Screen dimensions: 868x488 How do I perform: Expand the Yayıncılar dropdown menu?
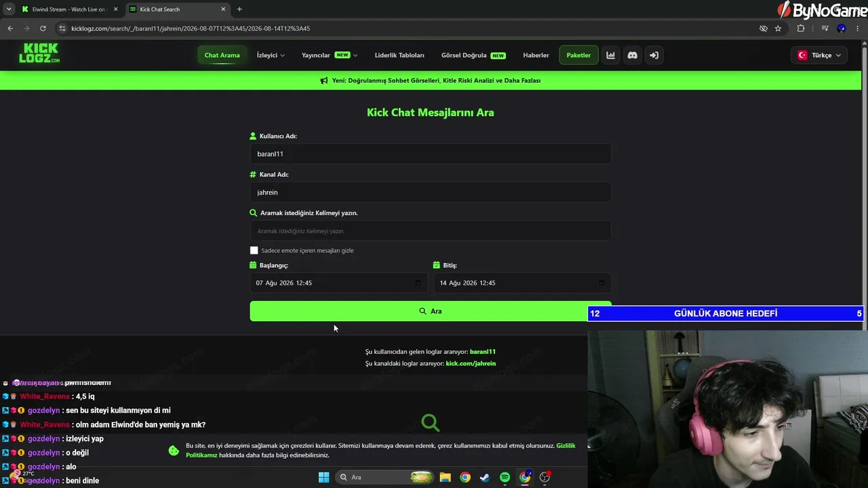pos(330,56)
